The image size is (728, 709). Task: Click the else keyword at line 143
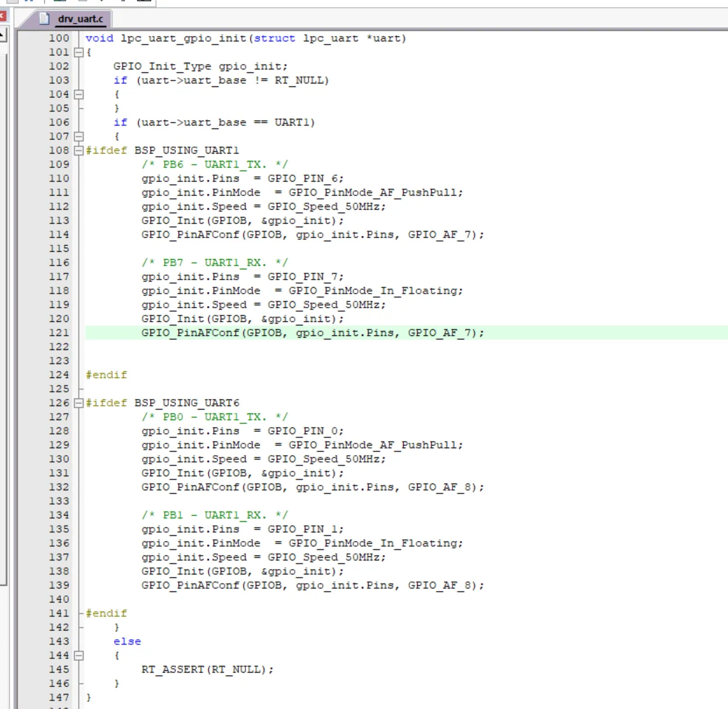click(x=127, y=641)
